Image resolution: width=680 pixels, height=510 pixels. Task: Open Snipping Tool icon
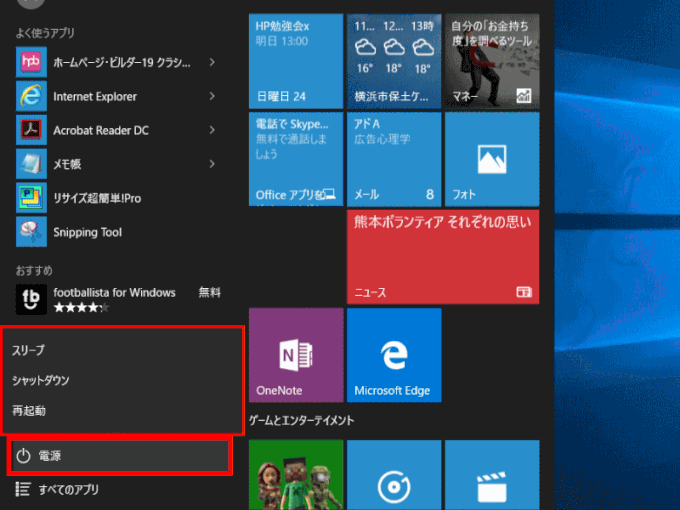[x=31, y=233]
